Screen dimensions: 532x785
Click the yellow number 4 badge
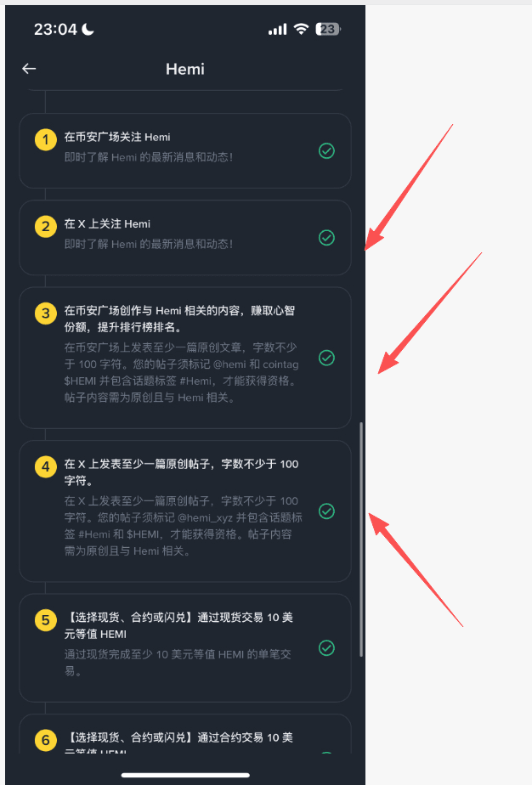click(46, 466)
